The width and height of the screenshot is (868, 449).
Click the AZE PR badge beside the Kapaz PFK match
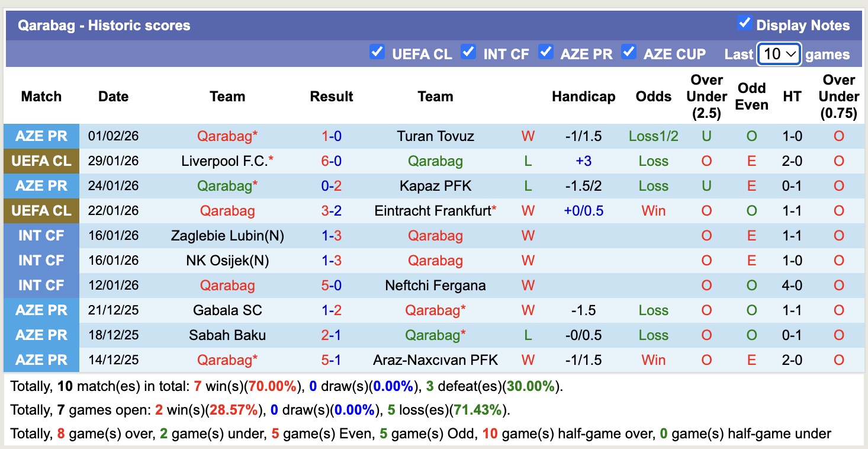pos(41,185)
